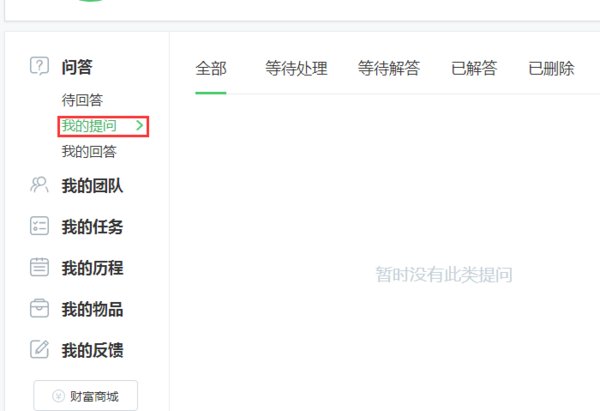Open the 我的任务 menu label
The height and width of the screenshot is (411, 600).
[x=92, y=227]
